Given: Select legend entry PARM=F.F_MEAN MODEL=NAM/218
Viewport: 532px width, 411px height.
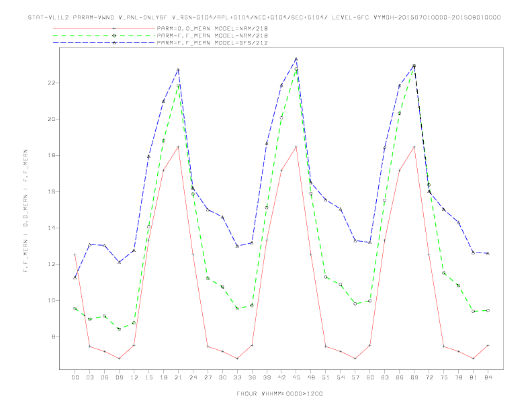Looking at the screenshot, I should (x=212, y=36).
